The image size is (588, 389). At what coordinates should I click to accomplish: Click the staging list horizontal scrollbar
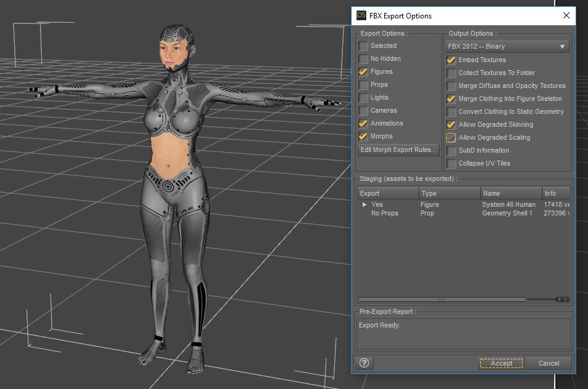click(441, 299)
